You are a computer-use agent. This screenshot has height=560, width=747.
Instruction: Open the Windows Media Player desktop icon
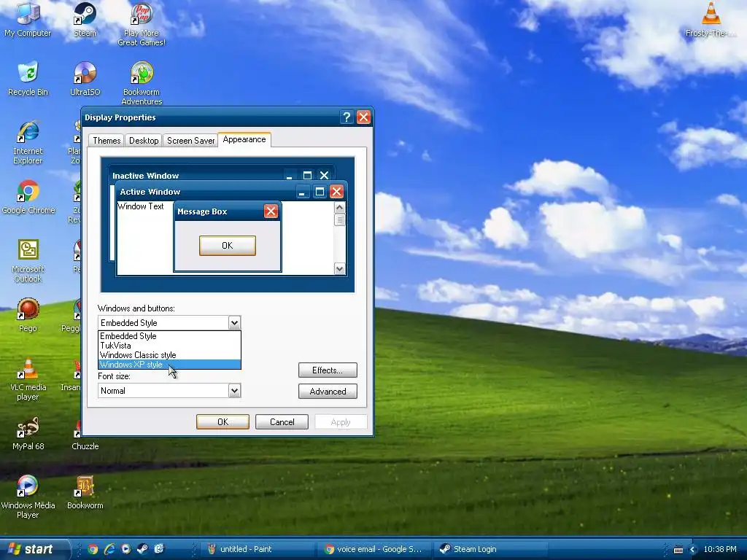28,497
